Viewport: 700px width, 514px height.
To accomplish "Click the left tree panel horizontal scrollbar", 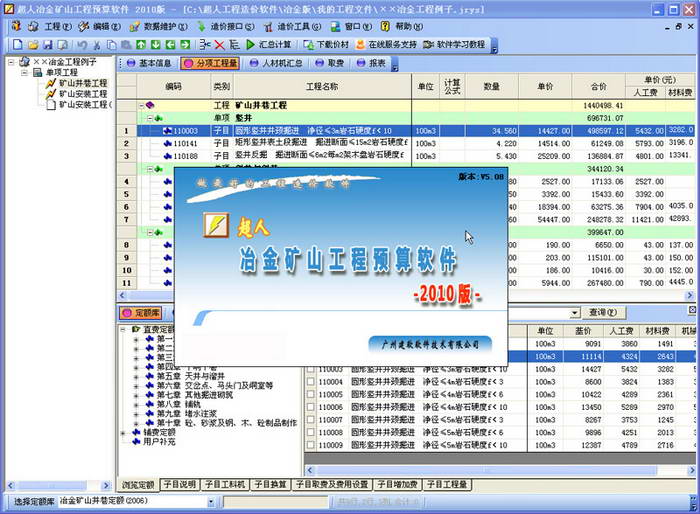I will tap(58, 485).
